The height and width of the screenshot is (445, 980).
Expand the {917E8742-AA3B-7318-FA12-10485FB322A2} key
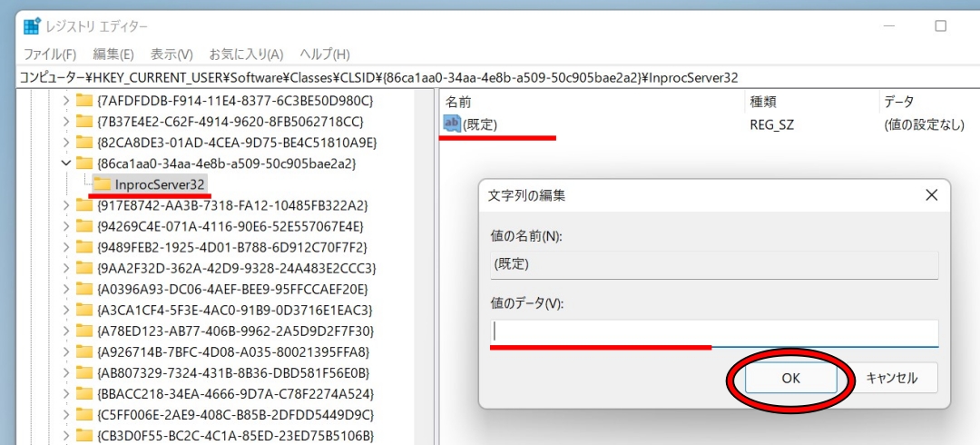pyautogui.click(x=65, y=205)
